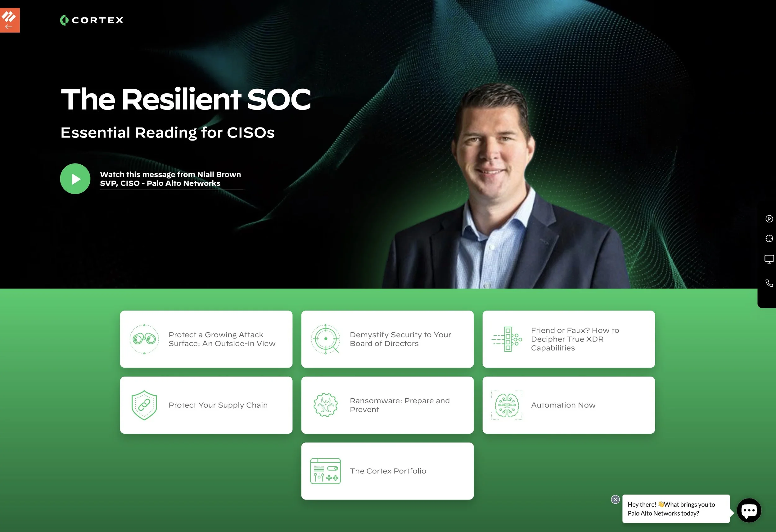
Task: Click the sidebar monitor demo icon
Action: [769, 259]
